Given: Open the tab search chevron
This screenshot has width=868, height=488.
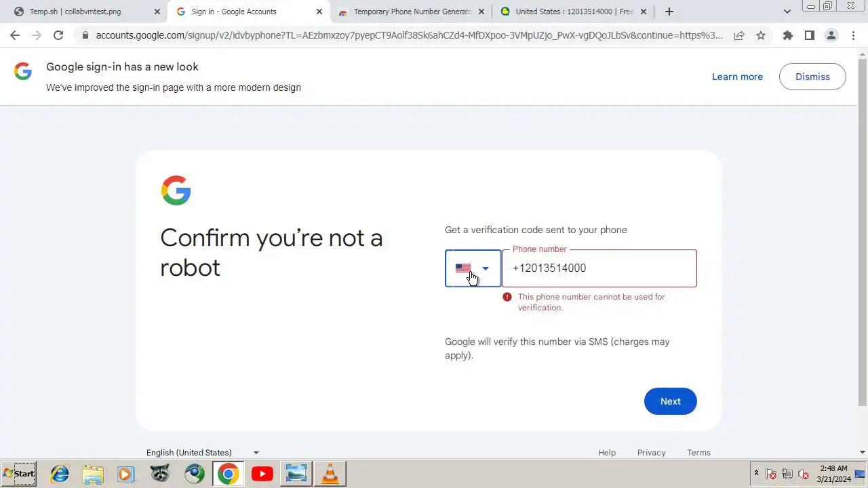Looking at the screenshot, I should point(787,12).
